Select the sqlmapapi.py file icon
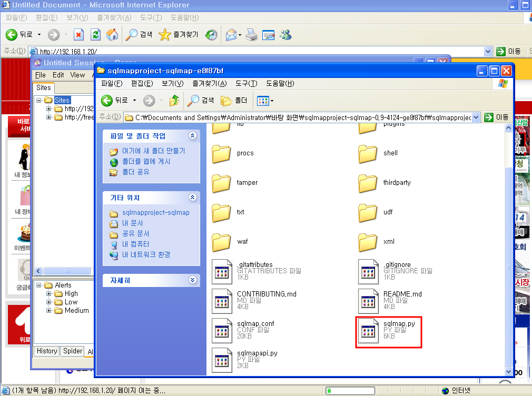The height and width of the screenshot is (396, 532). click(222, 360)
